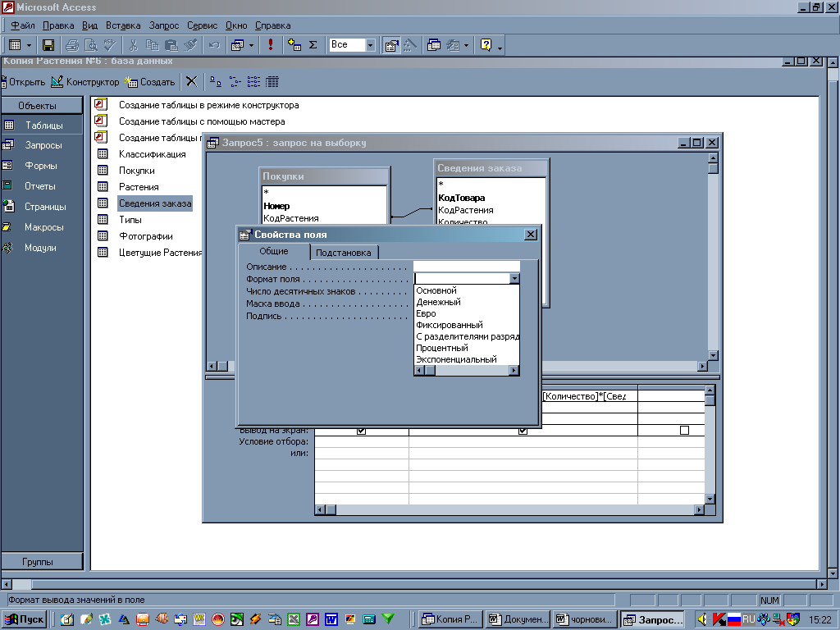Click the Конструктор button

(x=85, y=82)
